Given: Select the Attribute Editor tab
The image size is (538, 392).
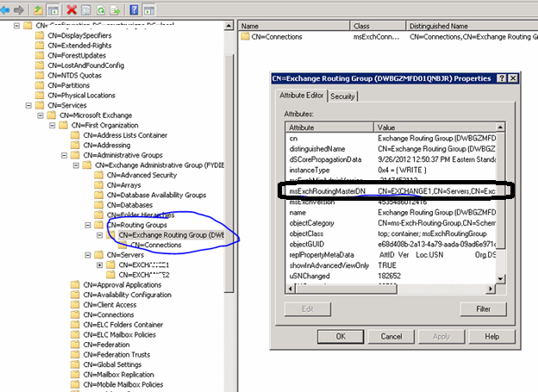Looking at the screenshot, I should click(x=301, y=96).
